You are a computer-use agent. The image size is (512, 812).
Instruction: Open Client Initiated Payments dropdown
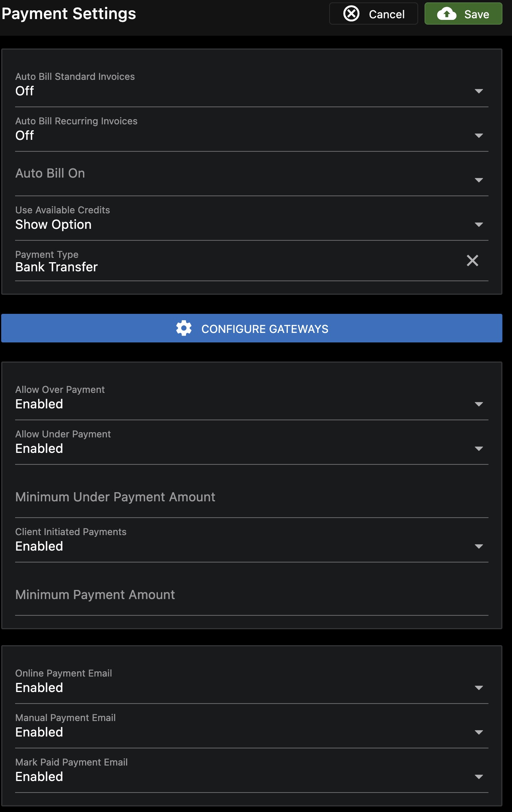252,540
